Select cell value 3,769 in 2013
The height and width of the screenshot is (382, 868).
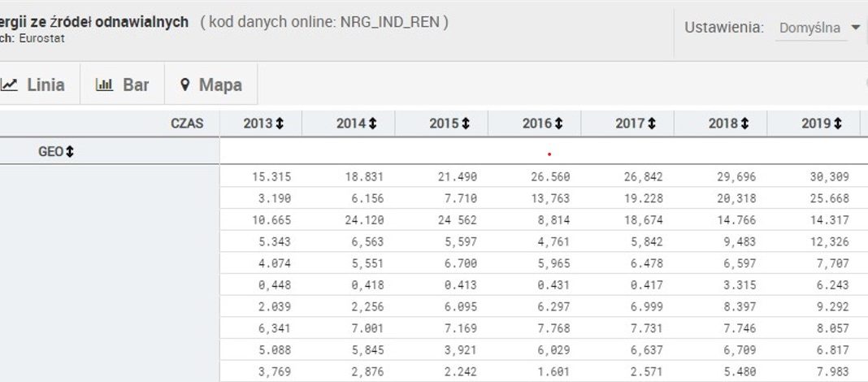[x=275, y=371]
